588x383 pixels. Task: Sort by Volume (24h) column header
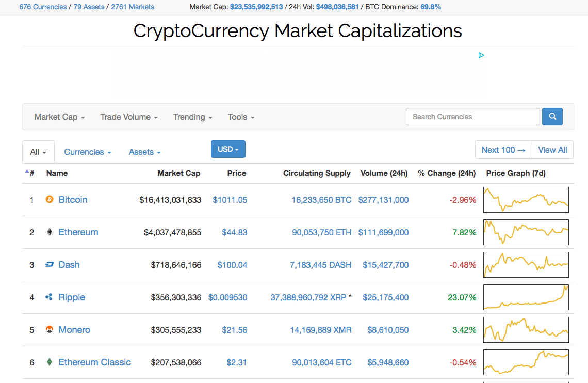(384, 173)
